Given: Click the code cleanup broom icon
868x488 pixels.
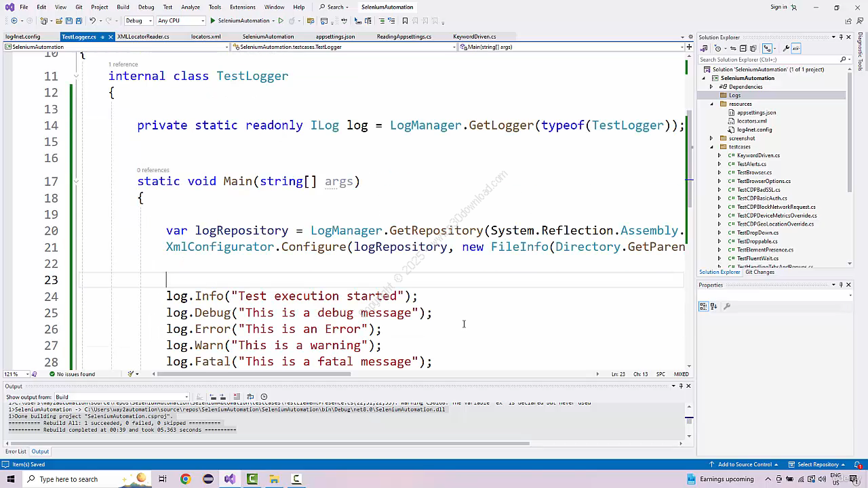Looking at the screenshot, I should pyautogui.click(x=132, y=374).
